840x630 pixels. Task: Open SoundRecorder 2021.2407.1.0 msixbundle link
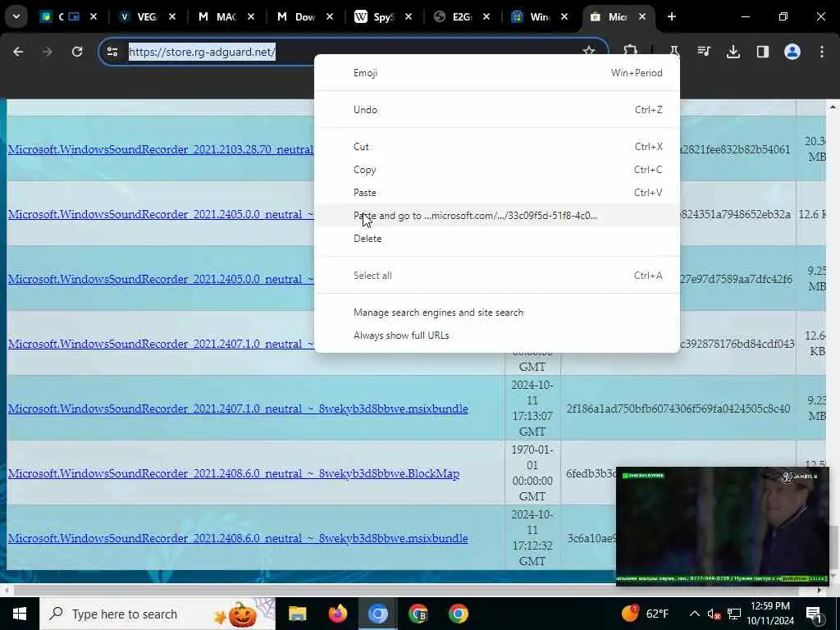coord(238,409)
